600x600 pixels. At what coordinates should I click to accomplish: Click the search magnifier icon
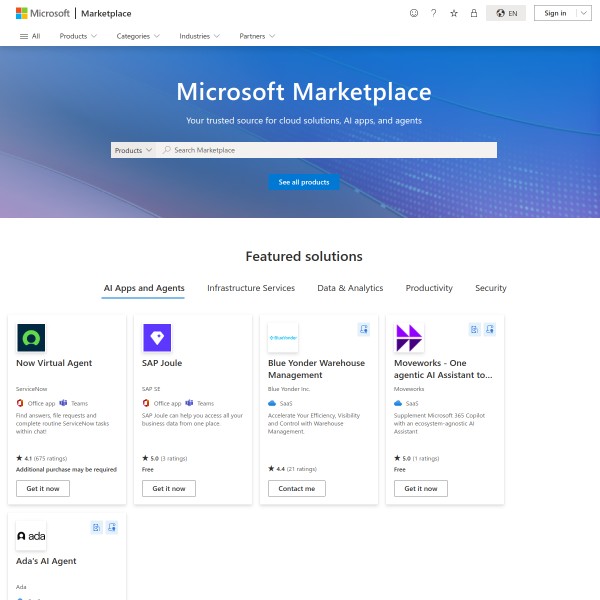[x=166, y=150]
